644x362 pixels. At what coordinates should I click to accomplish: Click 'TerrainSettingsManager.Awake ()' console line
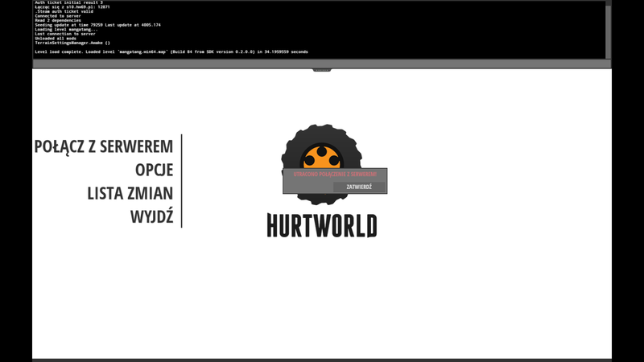(72, 43)
